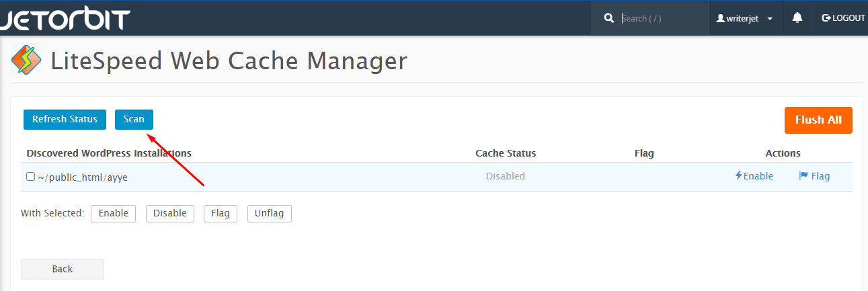Image resolution: width=868 pixels, height=291 pixels.
Task: Click the Scan button
Action: pyautogui.click(x=134, y=119)
